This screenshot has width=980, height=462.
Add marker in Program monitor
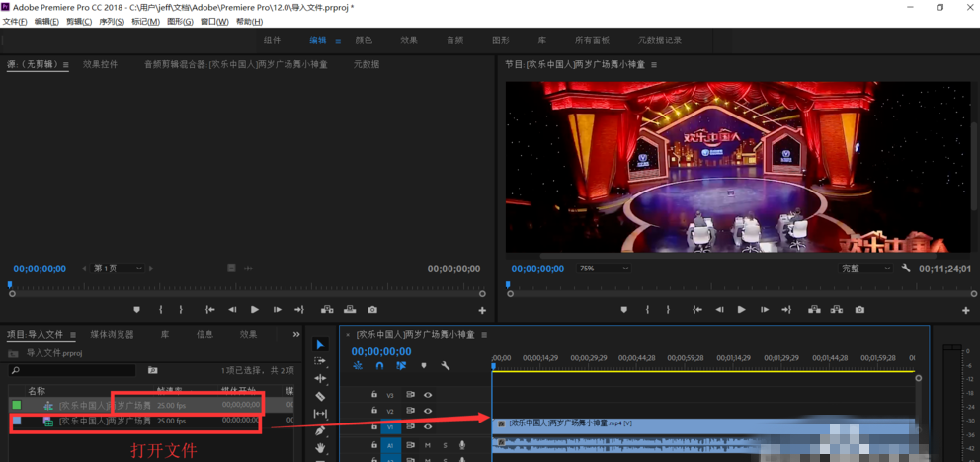click(x=623, y=310)
